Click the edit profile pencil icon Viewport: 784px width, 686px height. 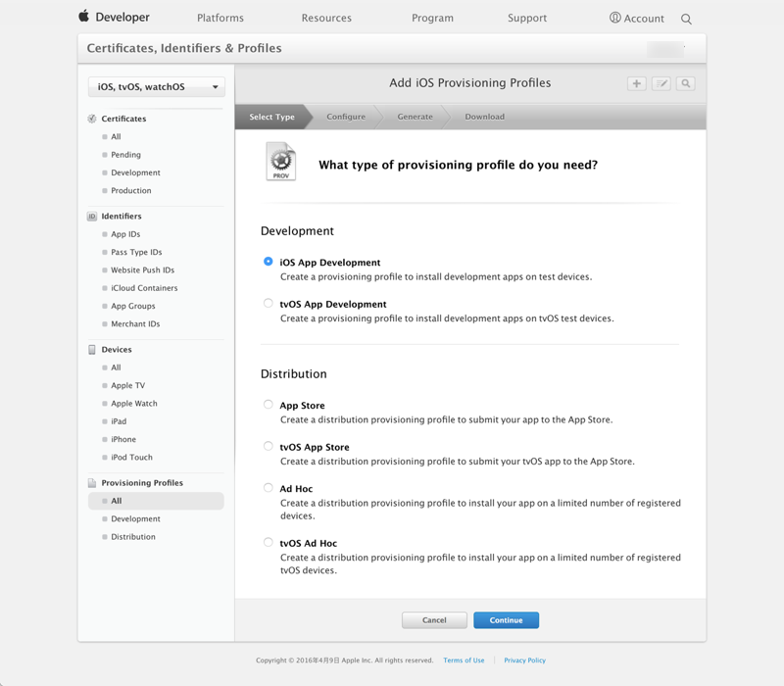661,84
